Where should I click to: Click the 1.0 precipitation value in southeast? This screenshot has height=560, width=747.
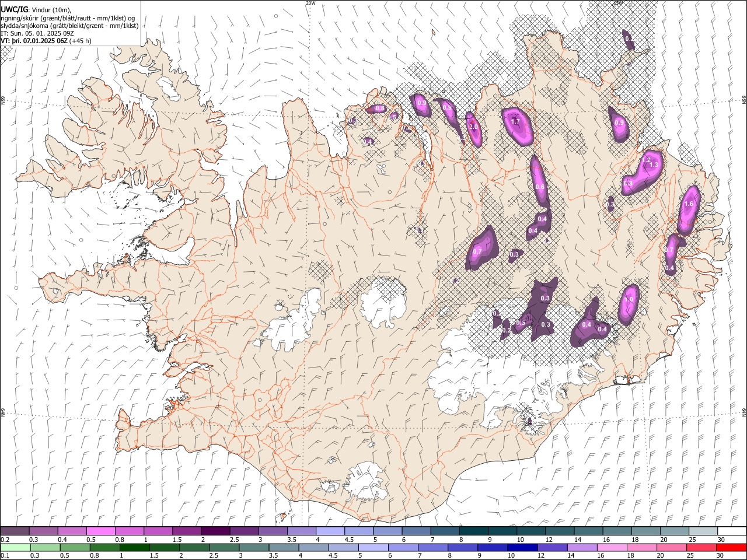629,299
